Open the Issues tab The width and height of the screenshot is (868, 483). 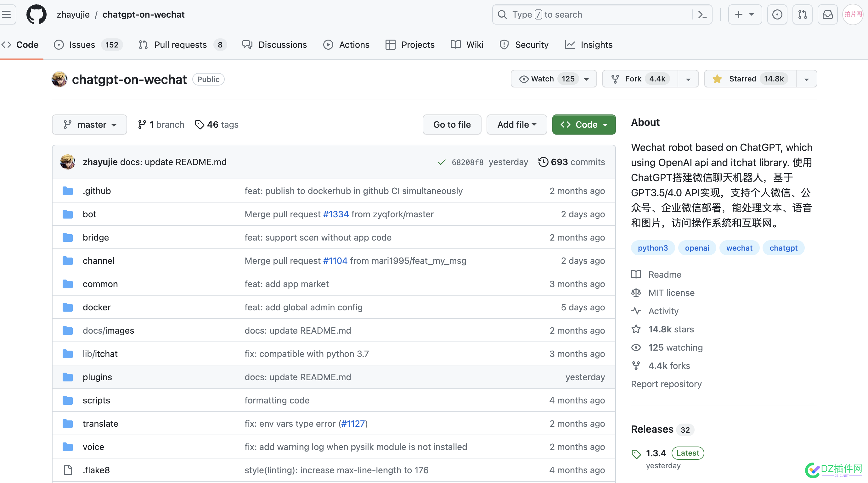tap(88, 45)
